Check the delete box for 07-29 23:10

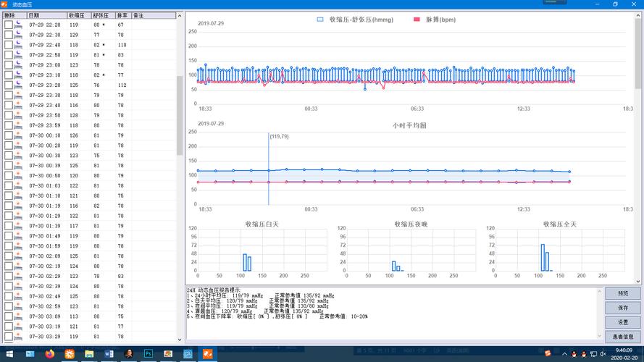pyautogui.click(x=9, y=75)
